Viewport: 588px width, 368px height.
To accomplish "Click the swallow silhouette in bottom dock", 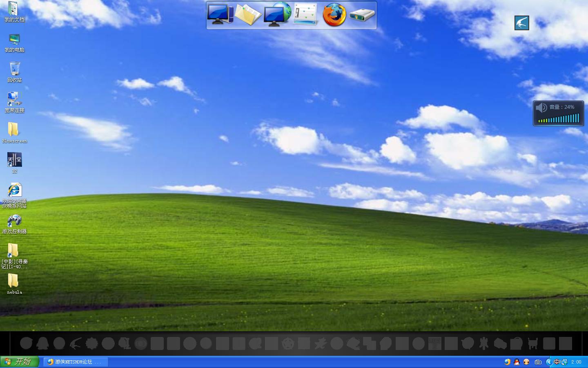I will coord(76,343).
